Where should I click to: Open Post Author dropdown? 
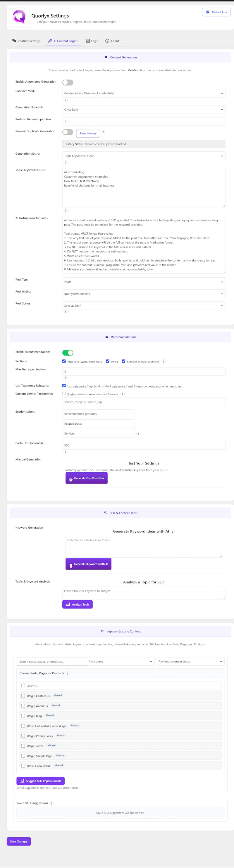click(144, 294)
